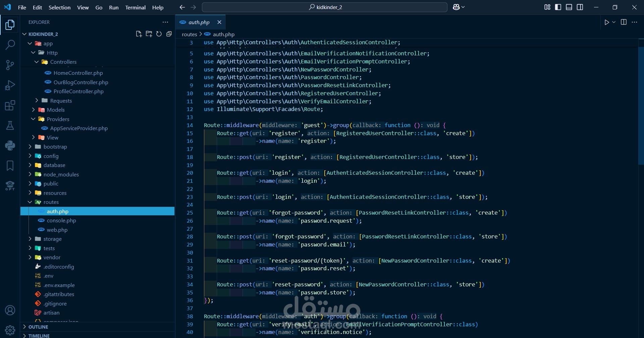Close the auth.php editor tab
The height and width of the screenshot is (338, 644).
tap(219, 22)
